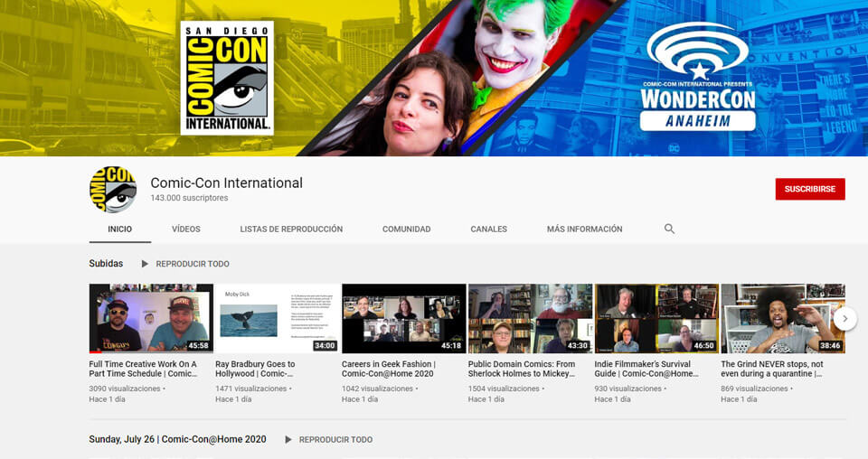
Task: Click play icon beside Sunday, July 26 playlist
Action: (x=288, y=440)
